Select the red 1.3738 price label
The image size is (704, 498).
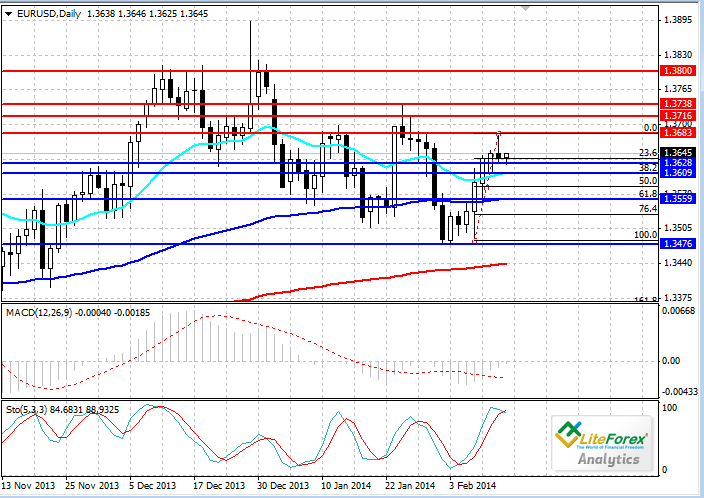[678, 104]
